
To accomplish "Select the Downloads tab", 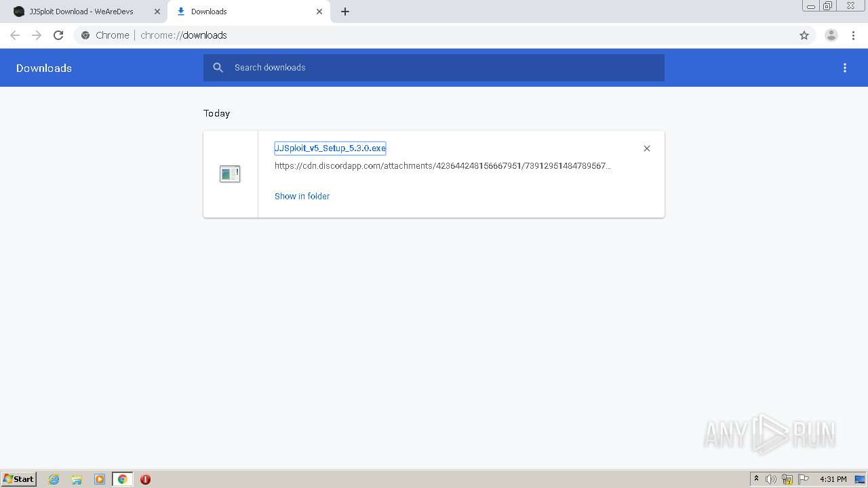I will [248, 12].
